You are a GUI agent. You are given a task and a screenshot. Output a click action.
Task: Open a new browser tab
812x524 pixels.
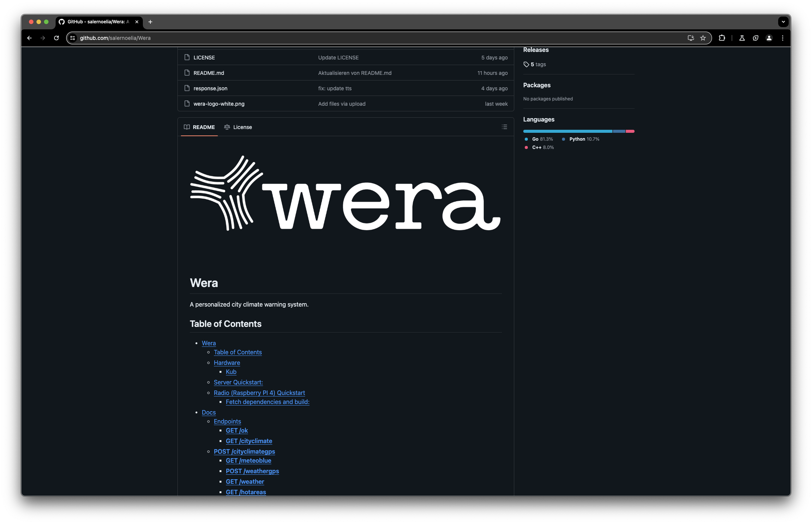pos(150,22)
